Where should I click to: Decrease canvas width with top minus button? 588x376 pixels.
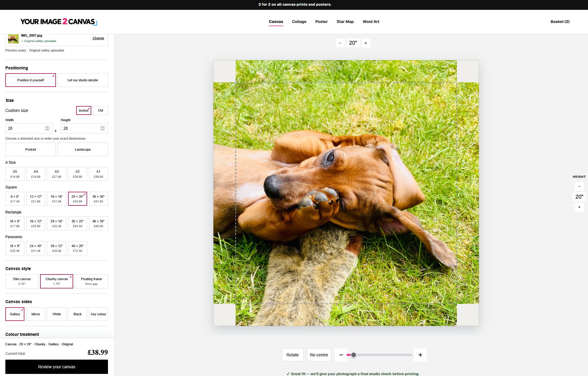click(340, 43)
